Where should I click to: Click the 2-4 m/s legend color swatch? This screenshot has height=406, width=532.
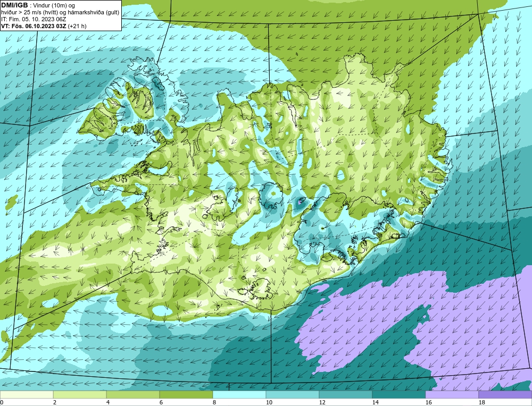[x=80, y=395]
